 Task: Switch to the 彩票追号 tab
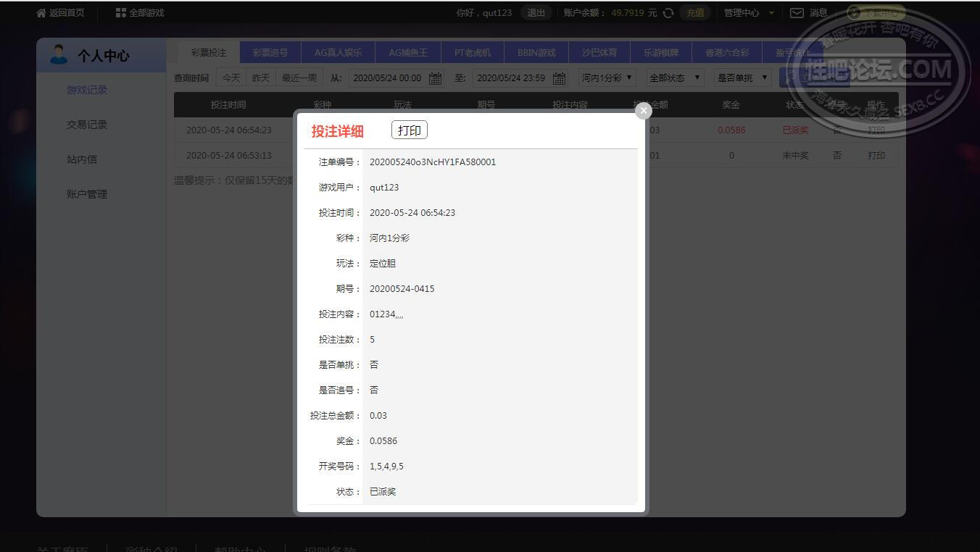[x=270, y=53]
